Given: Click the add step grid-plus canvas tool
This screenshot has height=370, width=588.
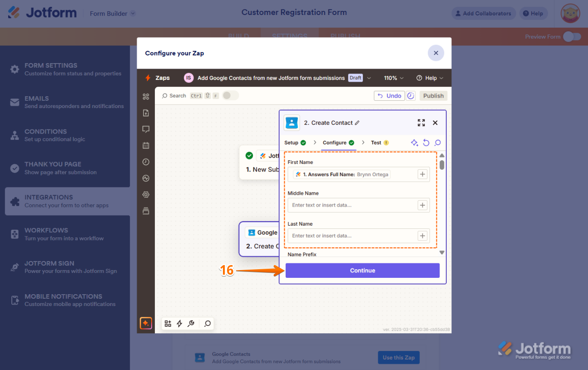Looking at the screenshot, I should click(168, 323).
